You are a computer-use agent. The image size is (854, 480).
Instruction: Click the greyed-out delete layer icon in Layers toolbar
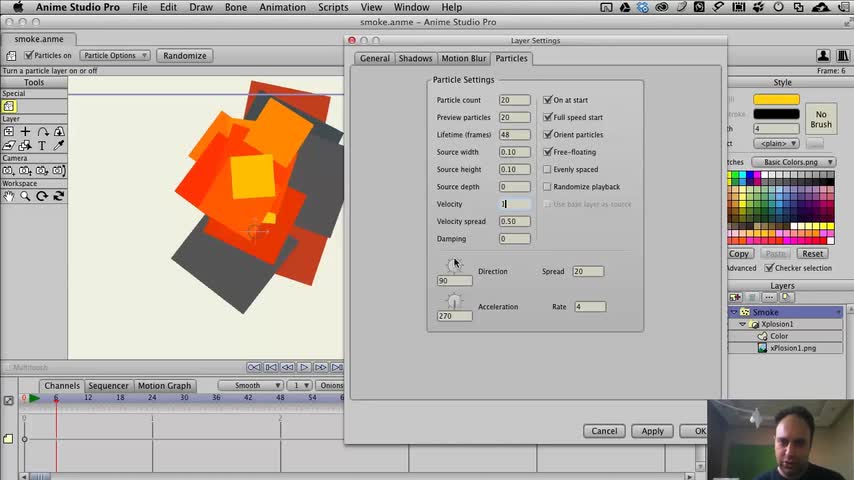coord(752,297)
